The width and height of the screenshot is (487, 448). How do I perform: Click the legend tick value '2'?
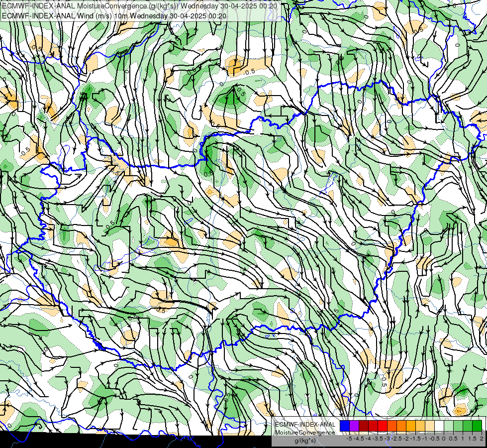coord(482,439)
